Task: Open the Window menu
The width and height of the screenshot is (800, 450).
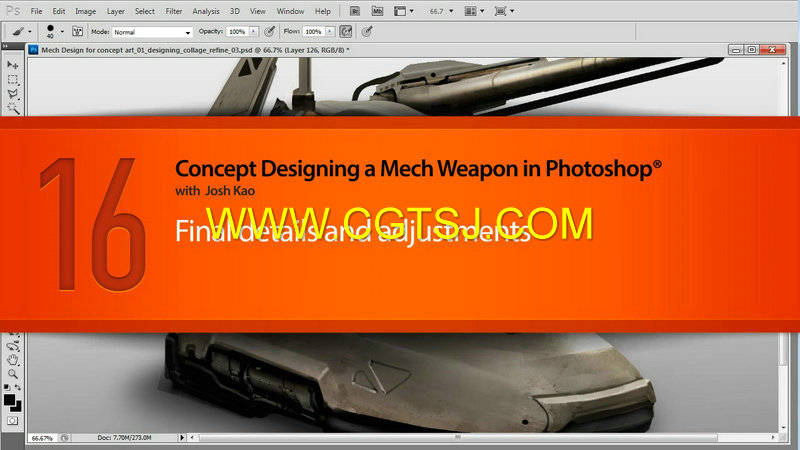Action: (290, 11)
